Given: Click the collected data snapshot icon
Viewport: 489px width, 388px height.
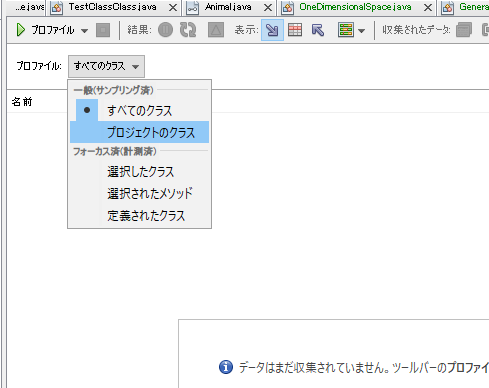Looking at the screenshot, I should (x=464, y=30).
